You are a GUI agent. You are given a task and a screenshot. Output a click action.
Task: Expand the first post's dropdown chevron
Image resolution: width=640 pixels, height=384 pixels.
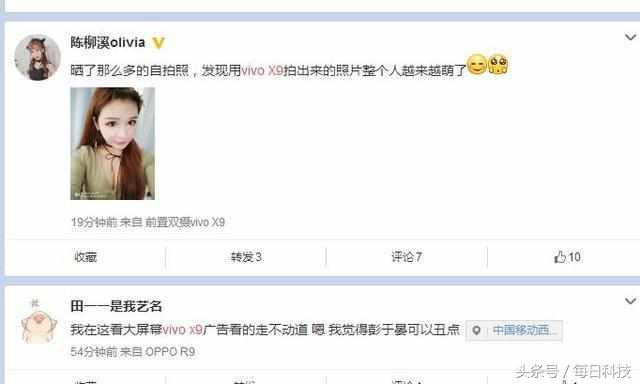coord(630,38)
